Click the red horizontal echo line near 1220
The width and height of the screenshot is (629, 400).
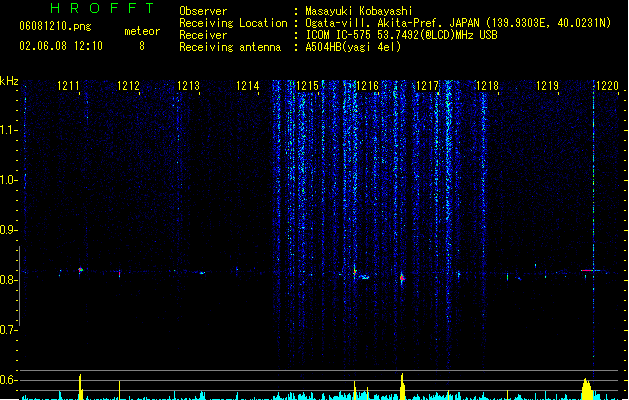click(587, 270)
